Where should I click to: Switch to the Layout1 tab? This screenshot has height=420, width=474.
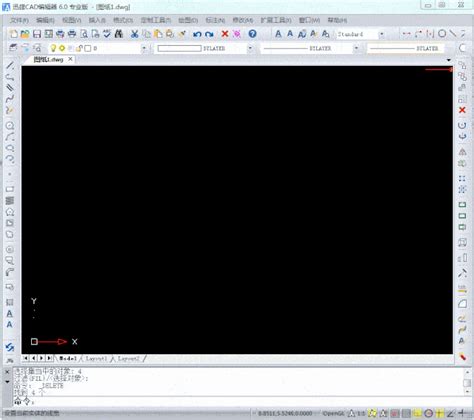[x=96, y=359]
